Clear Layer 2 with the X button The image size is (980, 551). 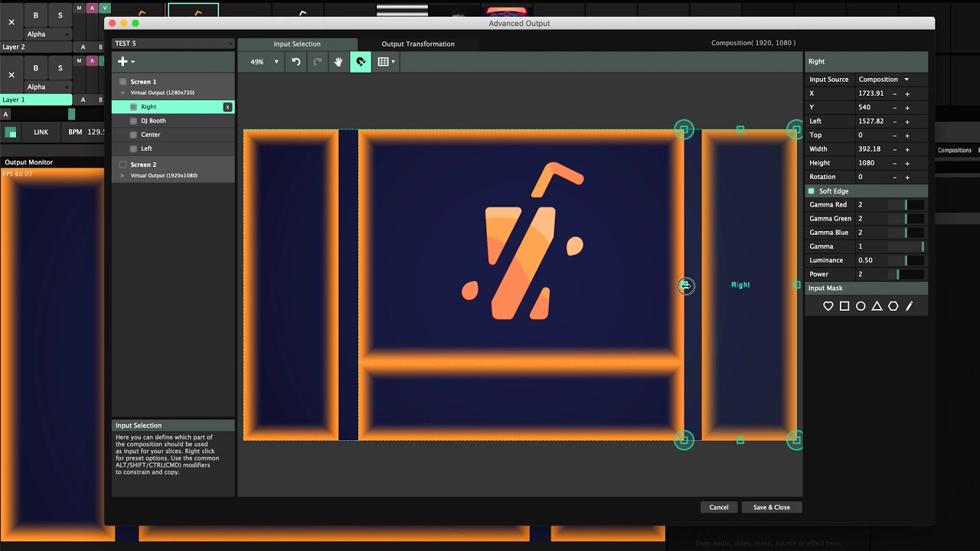point(11,22)
